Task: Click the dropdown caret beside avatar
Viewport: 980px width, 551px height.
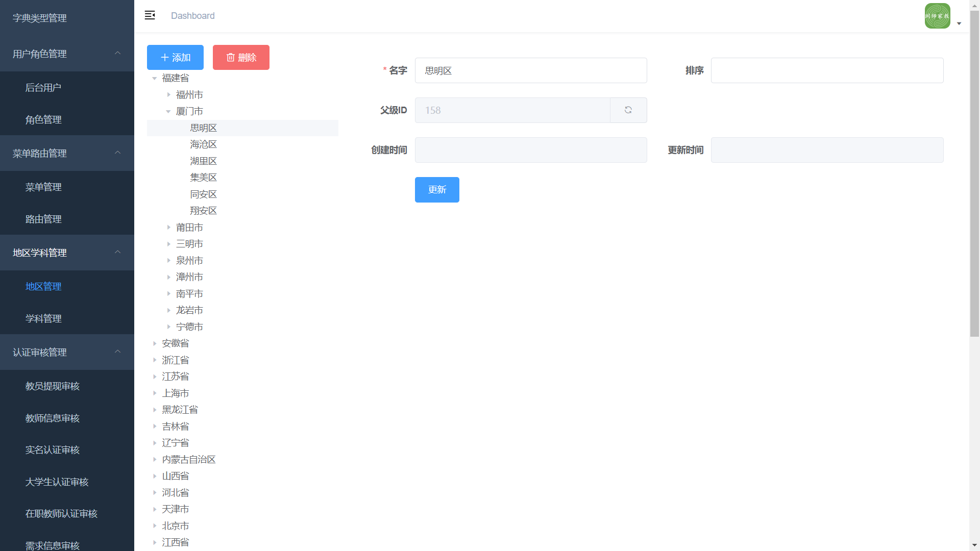Action: [959, 23]
